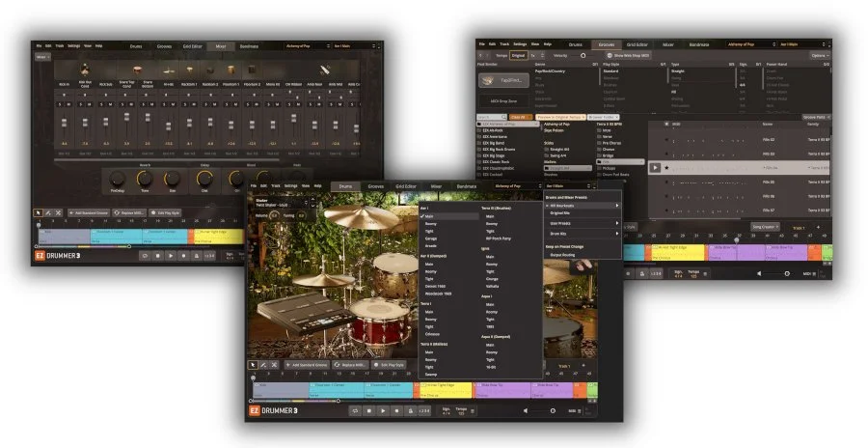The height and width of the screenshot is (448, 868).
Task: Click the speaker volume icon in the Grooves window
Action: point(759,273)
